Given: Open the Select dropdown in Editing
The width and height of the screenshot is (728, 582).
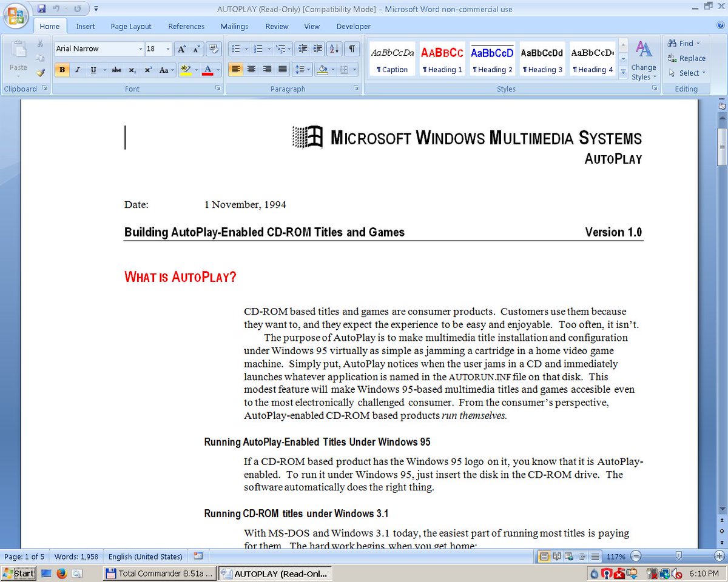Looking at the screenshot, I should [687, 73].
